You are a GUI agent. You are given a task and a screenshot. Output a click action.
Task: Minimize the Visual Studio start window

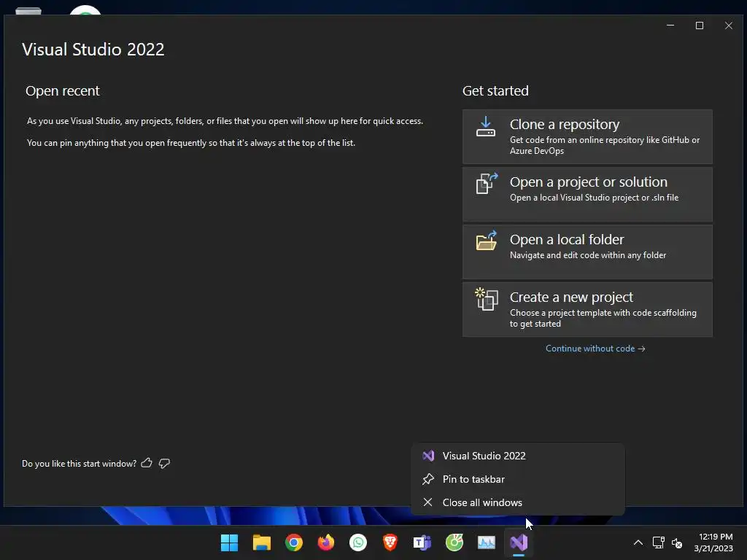[x=670, y=26]
